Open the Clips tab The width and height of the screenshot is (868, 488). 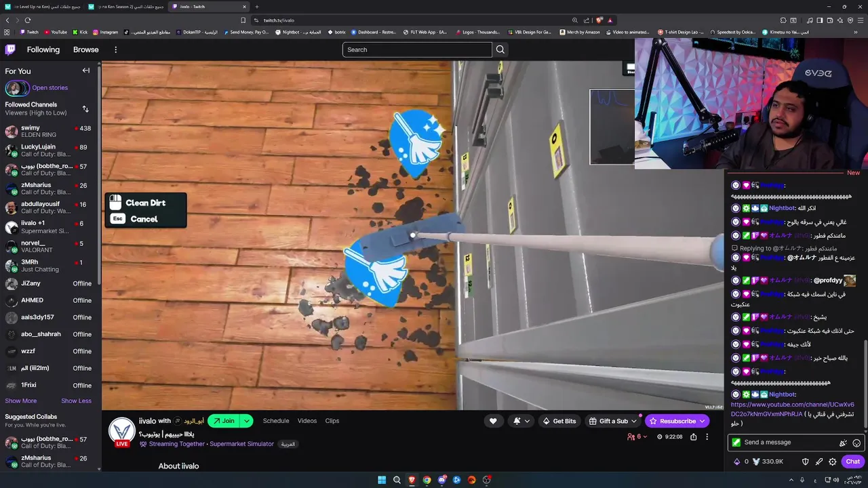pyautogui.click(x=332, y=421)
